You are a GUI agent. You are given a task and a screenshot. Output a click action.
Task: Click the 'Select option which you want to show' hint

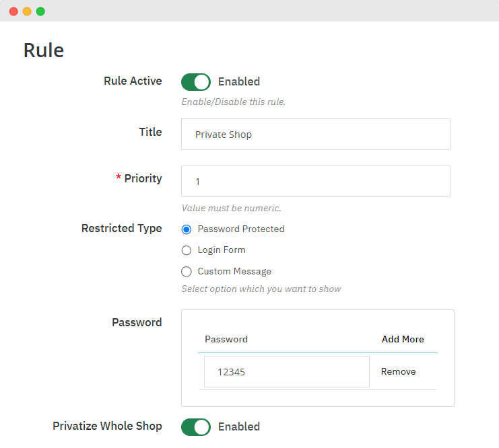click(261, 289)
